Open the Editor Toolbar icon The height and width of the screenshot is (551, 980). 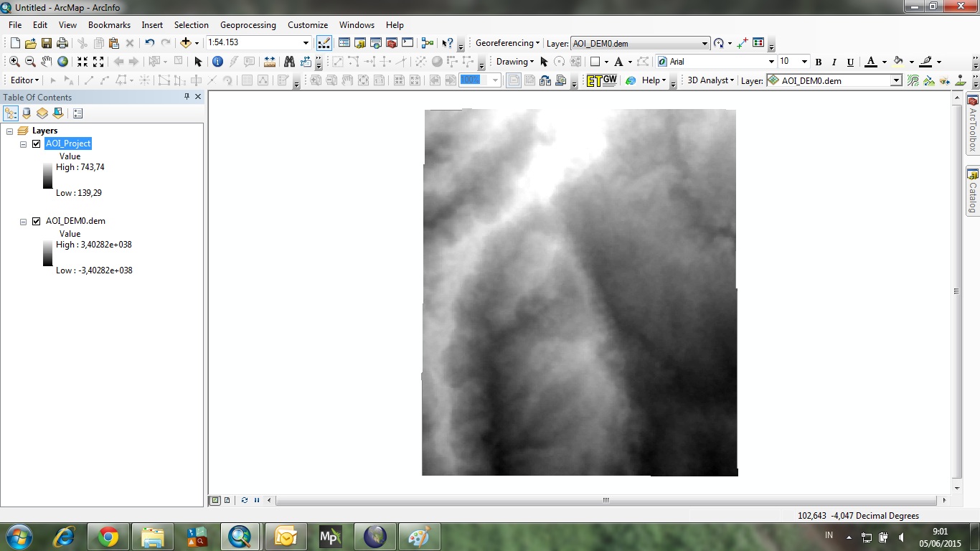[x=324, y=43]
